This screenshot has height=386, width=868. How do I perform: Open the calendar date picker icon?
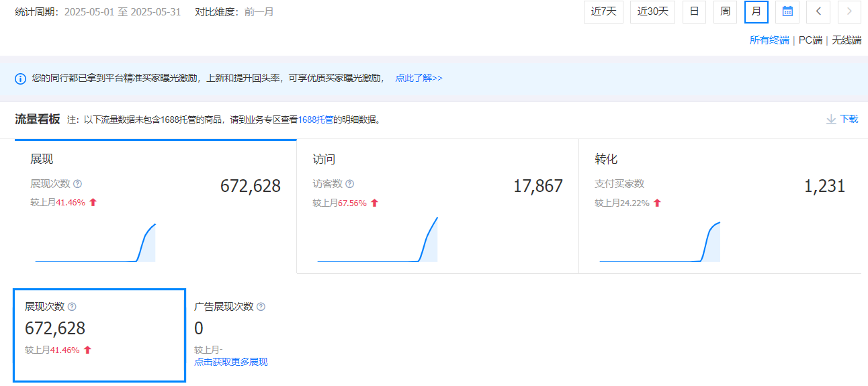[787, 11]
